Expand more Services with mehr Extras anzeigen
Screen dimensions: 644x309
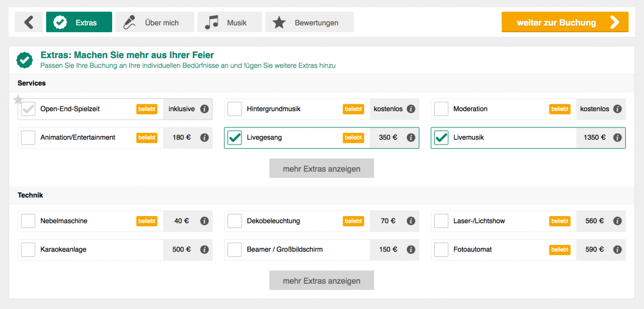(321, 169)
